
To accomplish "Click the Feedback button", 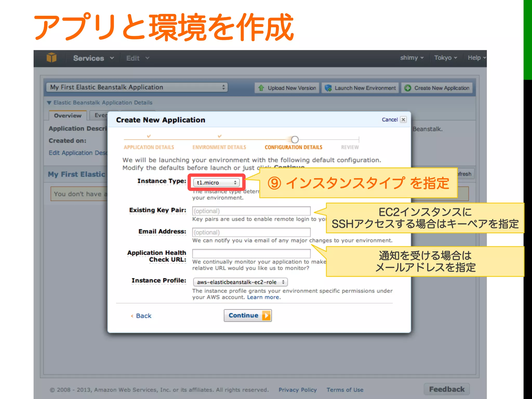I will pyautogui.click(x=447, y=389).
